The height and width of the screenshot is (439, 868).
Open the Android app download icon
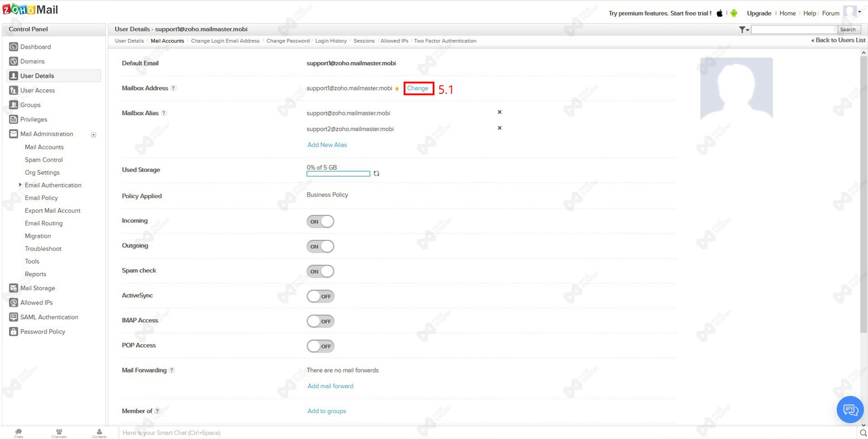734,13
